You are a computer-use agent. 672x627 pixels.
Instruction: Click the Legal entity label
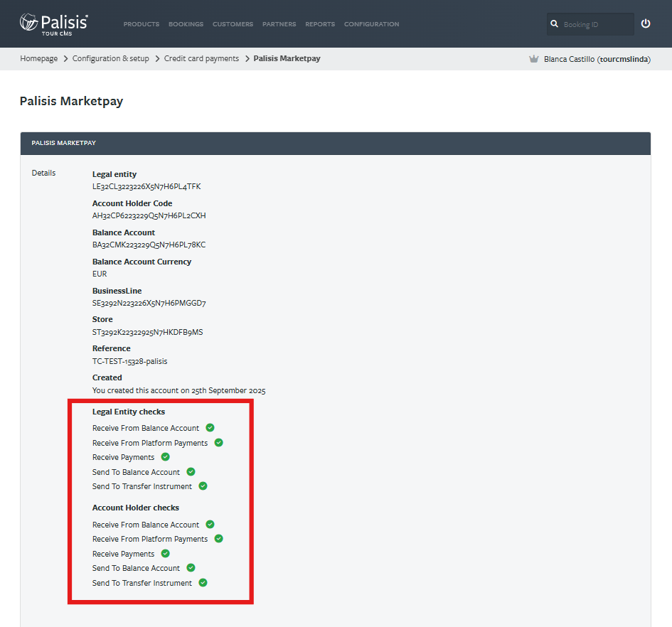[x=114, y=174]
